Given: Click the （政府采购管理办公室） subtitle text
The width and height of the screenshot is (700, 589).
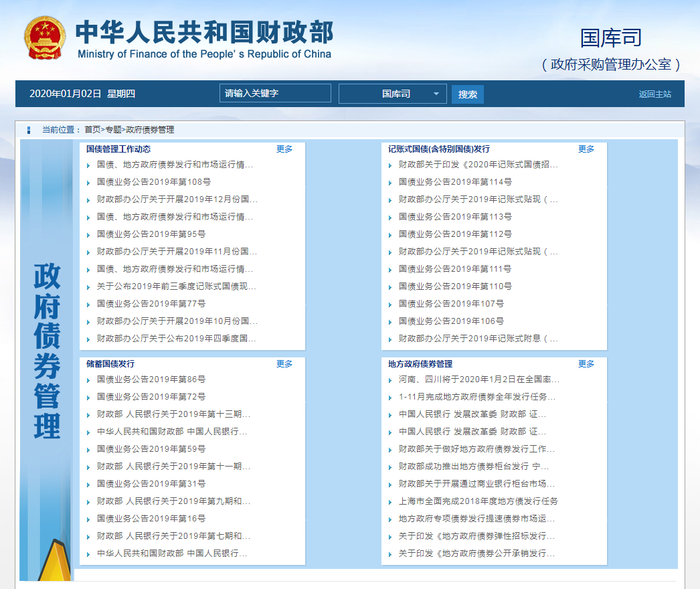Looking at the screenshot, I should (x=611, y=64).
